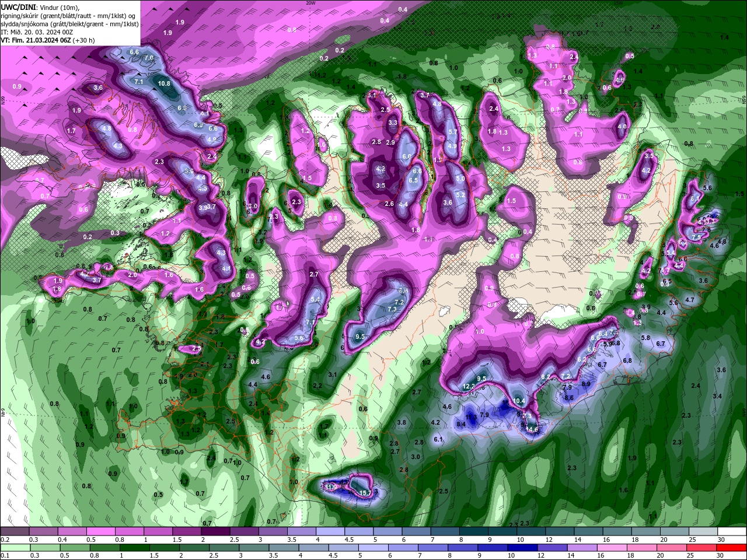
Task: Click the 3.4 precipitation value
Action: point(717,396)
